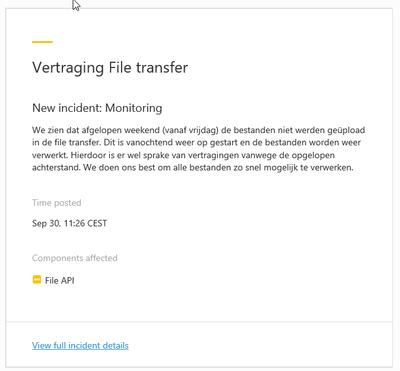This screenshot has width=400, height=371.
Task: Click the Vertraging File transfer heading
Action: pos(110,68)
